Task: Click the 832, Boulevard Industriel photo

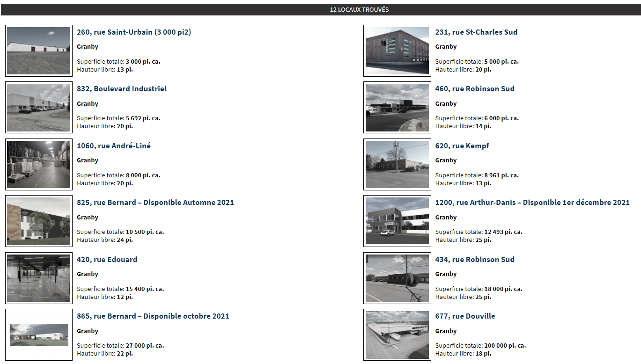Action: pos(39,108)
